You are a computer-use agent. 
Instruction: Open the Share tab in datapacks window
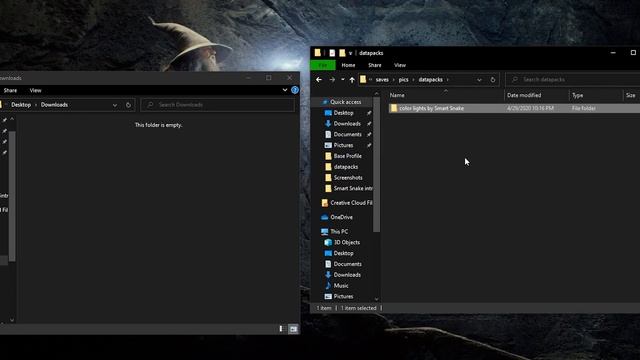tap(375, 65)
